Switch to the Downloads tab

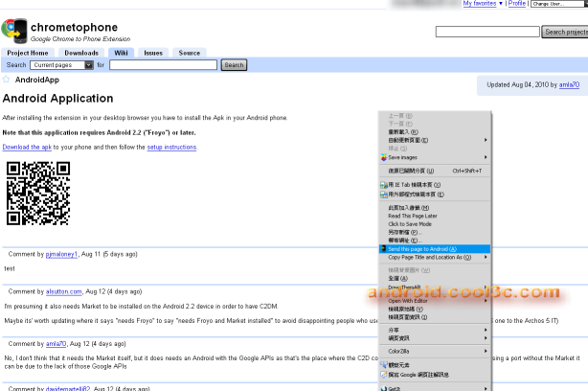pos(81,53)
